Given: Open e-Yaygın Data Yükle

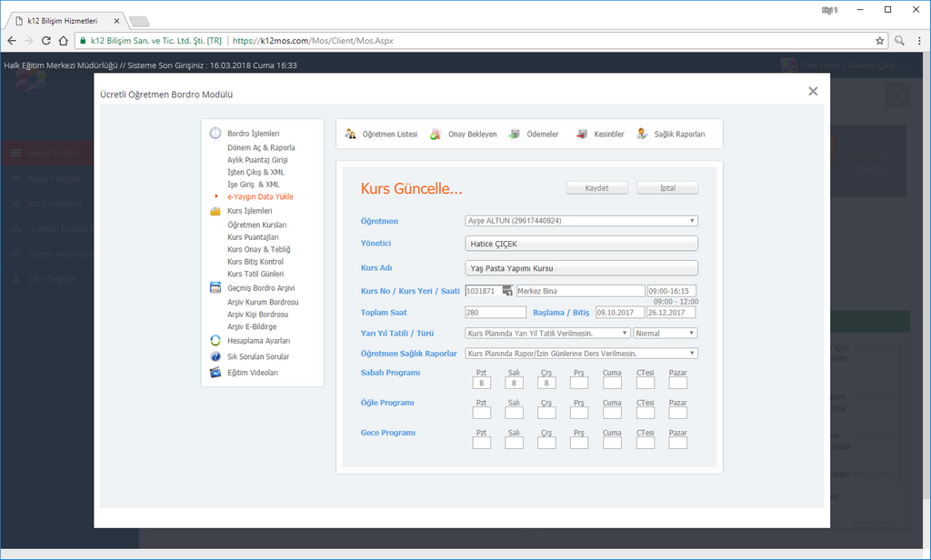Looking at the screenshot, I should (260, 196).
